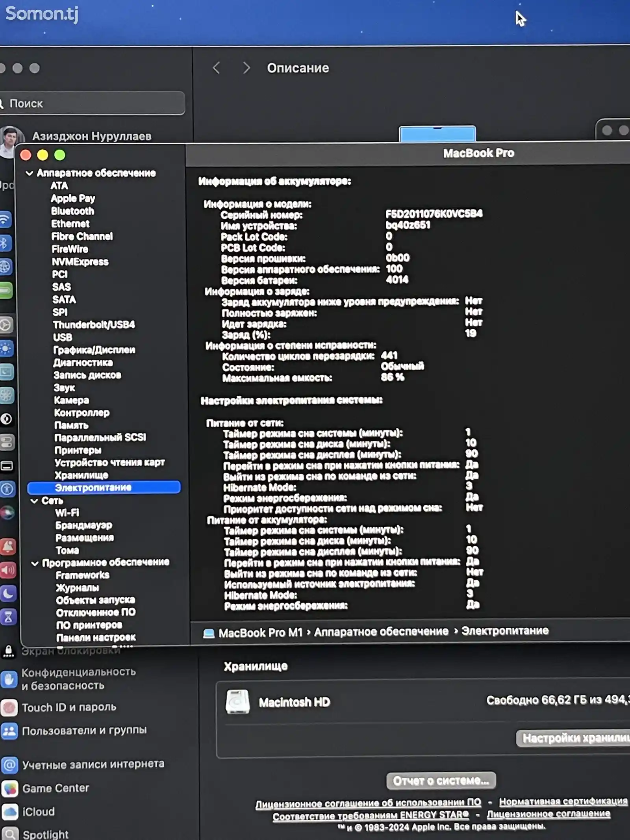
Task: Go back with left chevron in Описание header
Action: click(x=216, y=68)
